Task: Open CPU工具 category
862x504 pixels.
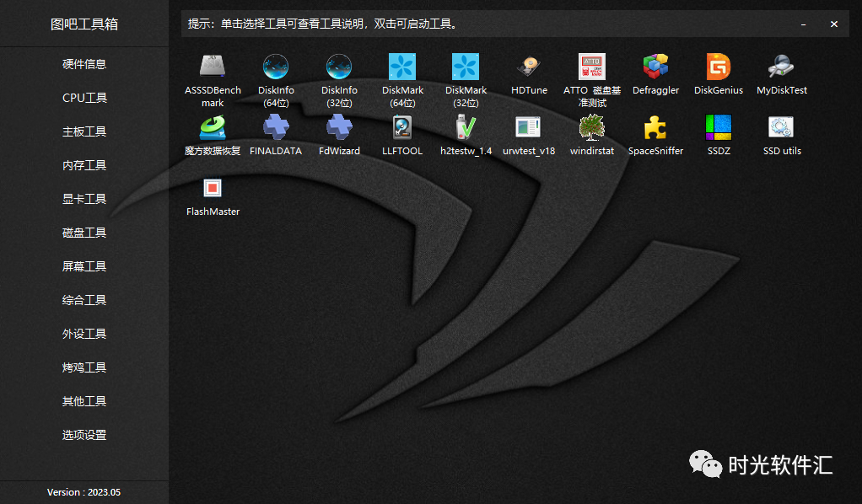Action: click(x=84, y=98)
